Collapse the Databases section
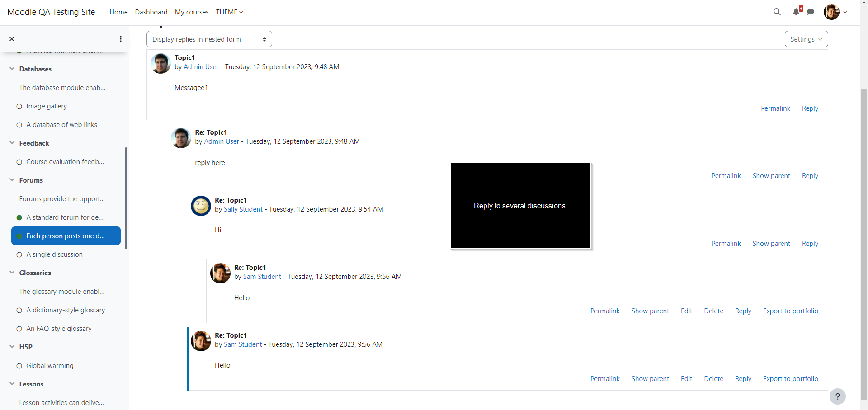 [12, 69]
